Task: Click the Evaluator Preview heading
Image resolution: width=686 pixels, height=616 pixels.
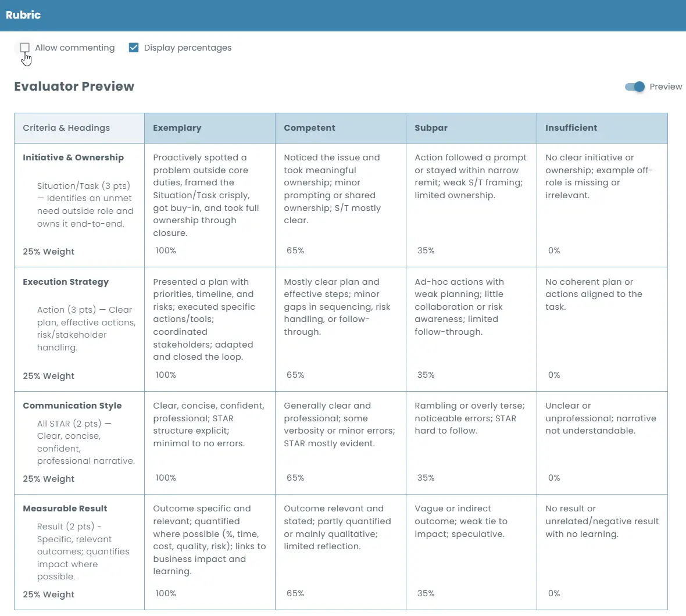Action: (x=74, y=86)
